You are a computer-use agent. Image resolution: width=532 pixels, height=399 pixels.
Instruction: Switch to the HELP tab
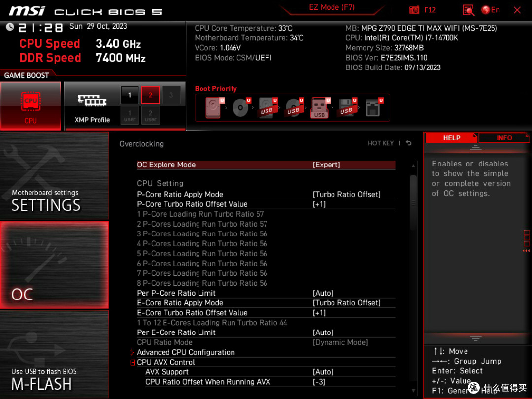click(452, 138)
